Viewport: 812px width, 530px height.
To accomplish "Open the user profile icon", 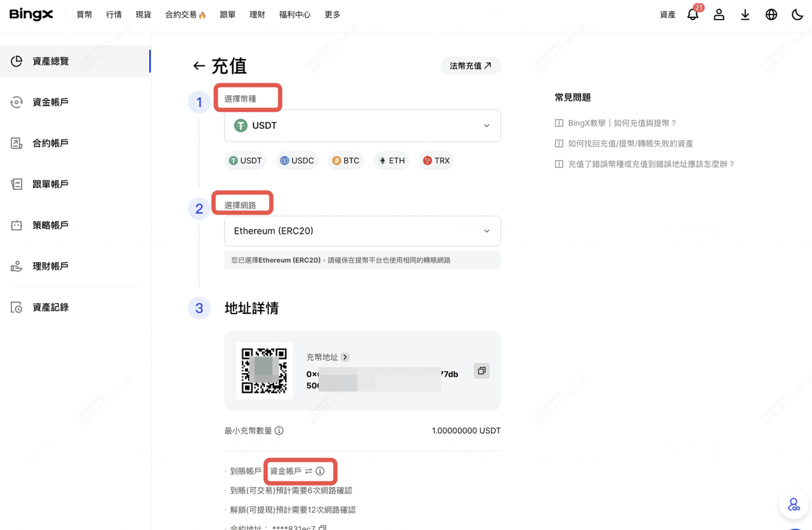I will pyautogui.click(x=719, y=15).
